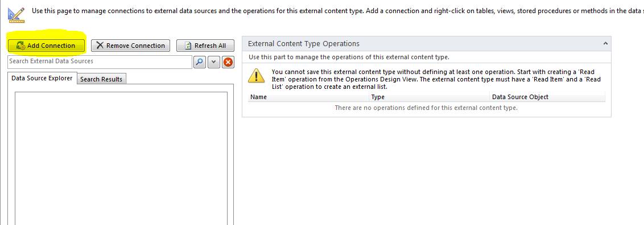Open the search options dropdown arrow
The image size is (644, 225).
point(214,62)
